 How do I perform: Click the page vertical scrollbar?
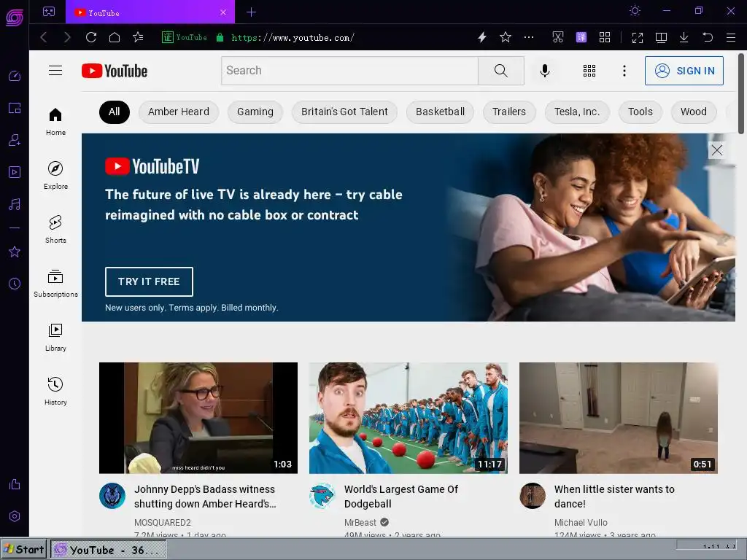tap(741, 94)
